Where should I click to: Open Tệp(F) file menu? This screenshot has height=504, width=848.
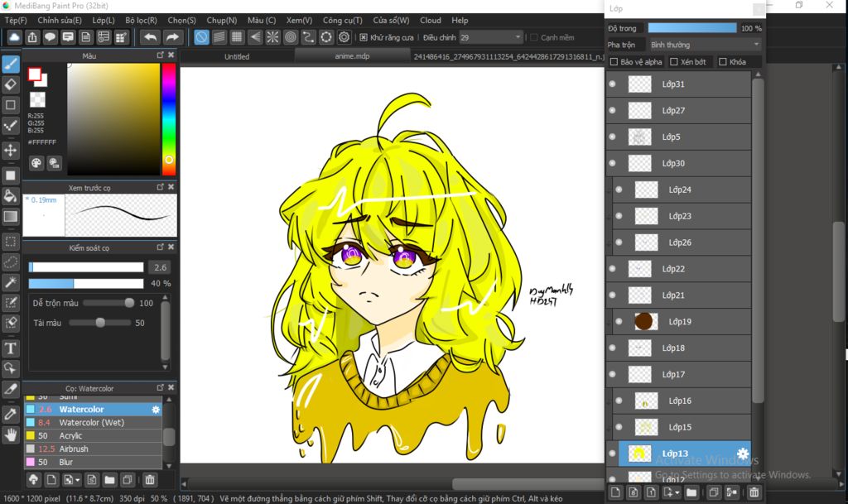[16, 20]
